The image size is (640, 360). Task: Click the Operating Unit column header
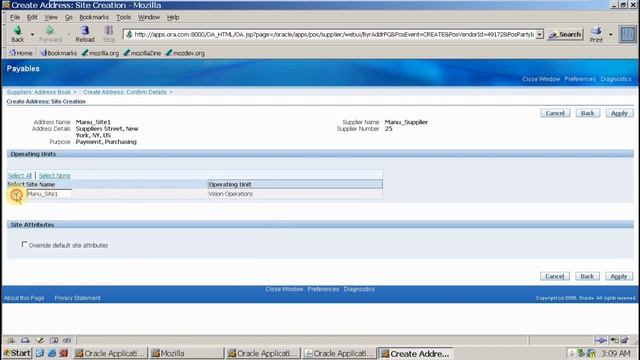[295, 184]
